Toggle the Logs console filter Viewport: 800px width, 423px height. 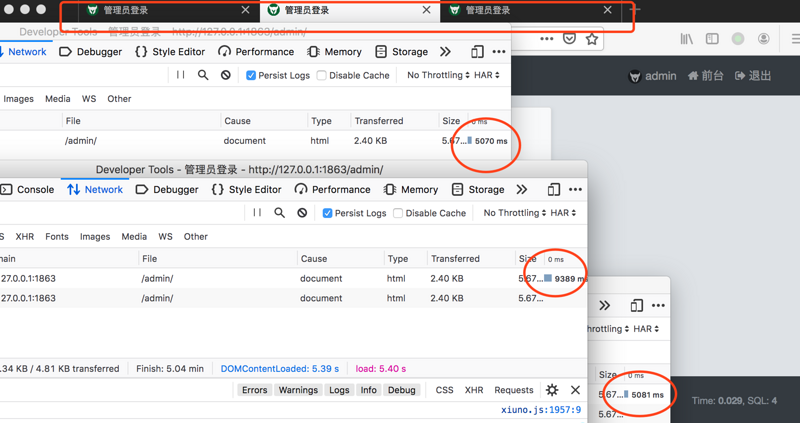(339, 390)
